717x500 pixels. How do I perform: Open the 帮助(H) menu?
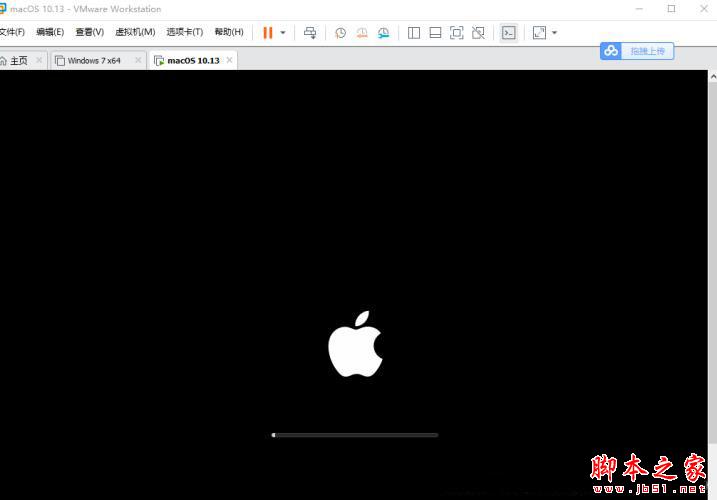click(229, 32)
